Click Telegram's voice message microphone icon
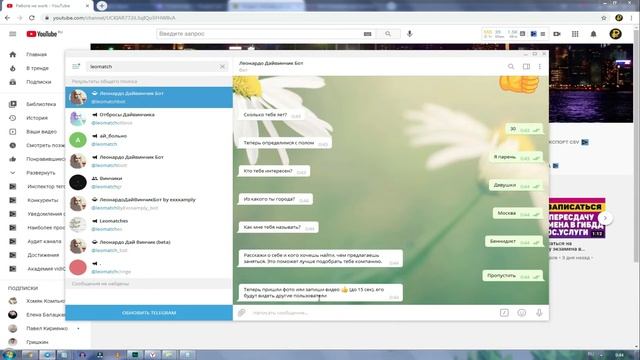640x360 pixels. (x=539, y=313)
